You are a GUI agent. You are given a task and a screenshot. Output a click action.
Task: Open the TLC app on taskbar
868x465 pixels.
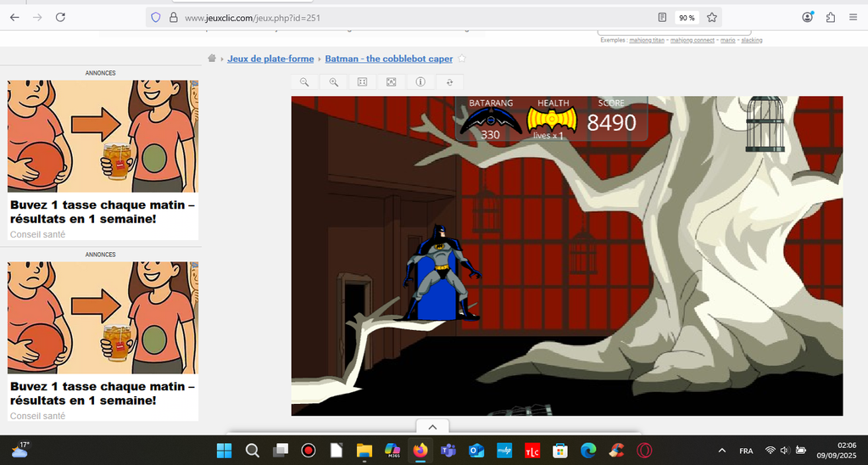pyautogui.click(x=532, y=451)
